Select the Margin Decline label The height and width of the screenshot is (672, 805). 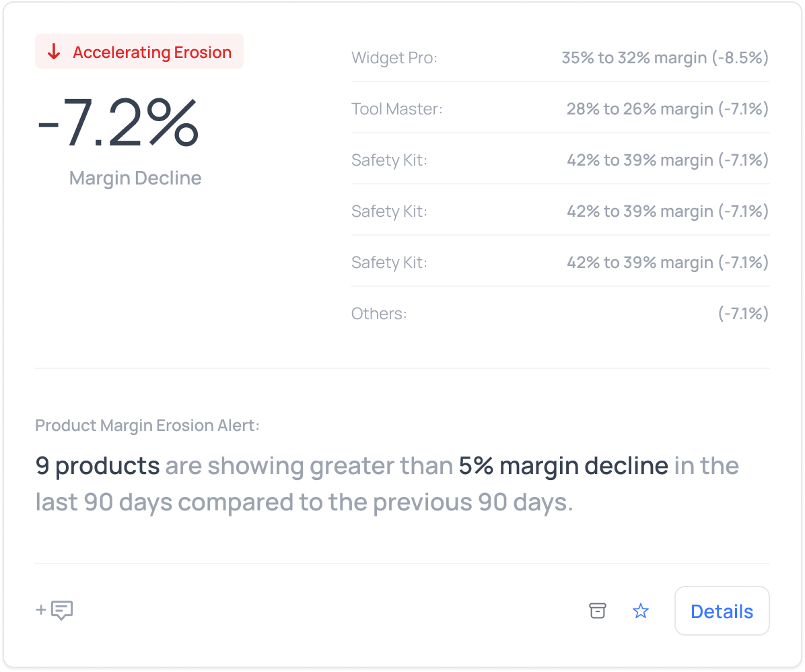coord(135,178)
